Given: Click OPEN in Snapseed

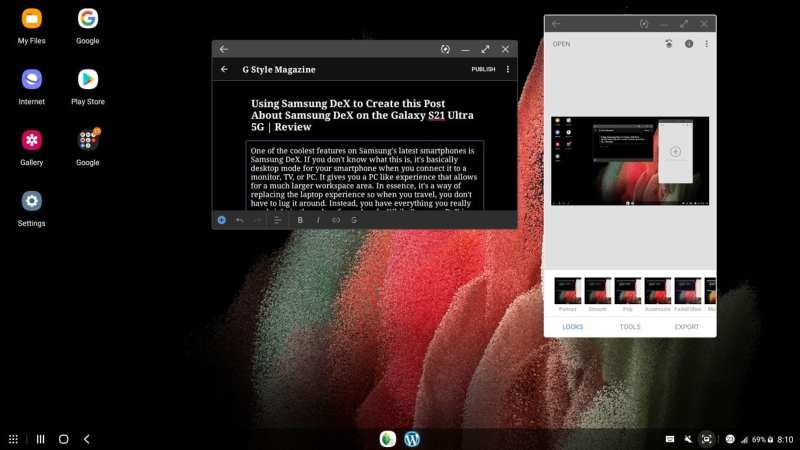Looking at the screenshot, I should click(x=561, y=44).
